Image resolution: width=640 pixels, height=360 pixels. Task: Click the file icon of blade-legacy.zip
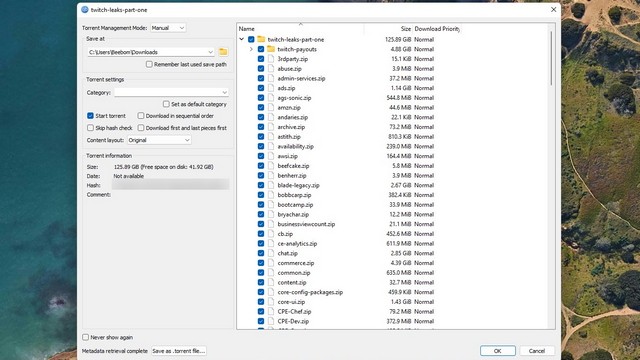pos(271,185)
